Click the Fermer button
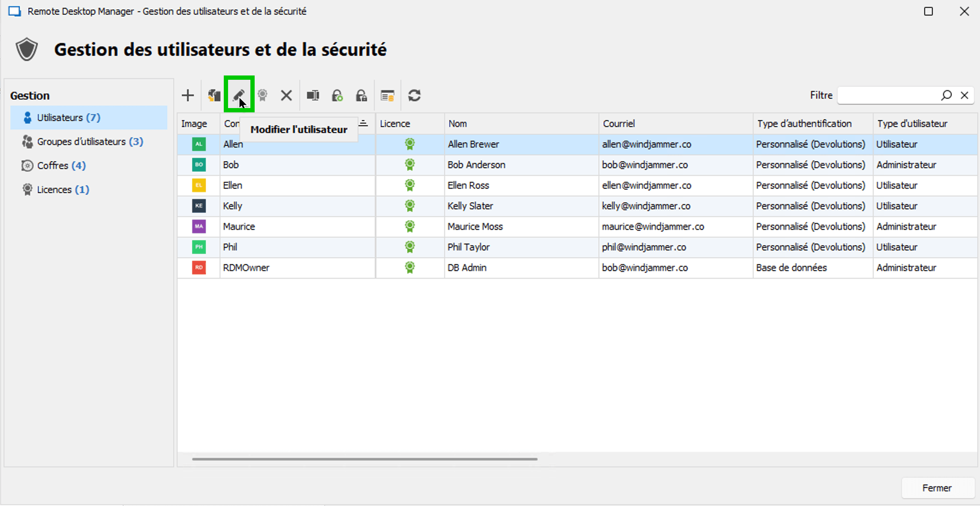The width and height of the screenshot is (980, 506). [937, 488]
